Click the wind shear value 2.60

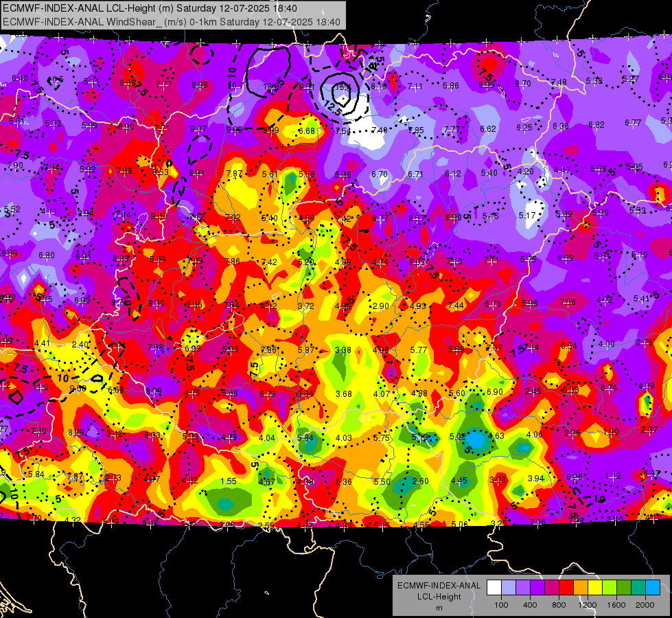[x=420, y=481]
